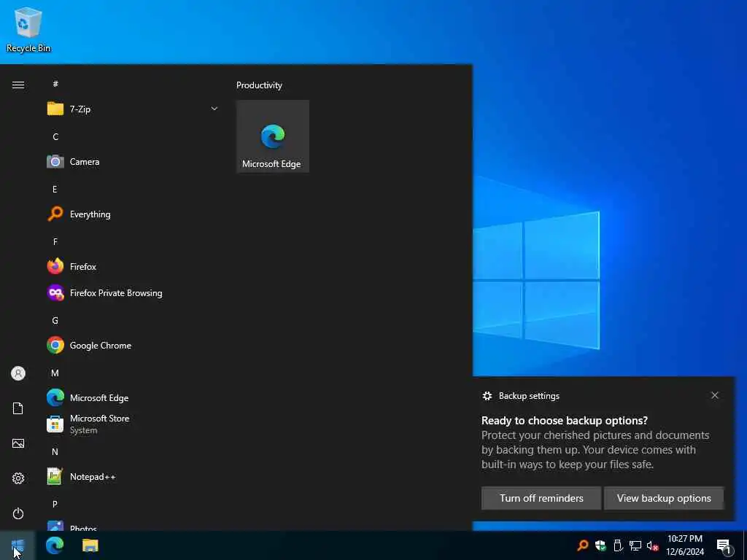This screenshot has width=747, height=560.
Task: Jump via the 'F' letter header
Action: (x=55, y=241)
